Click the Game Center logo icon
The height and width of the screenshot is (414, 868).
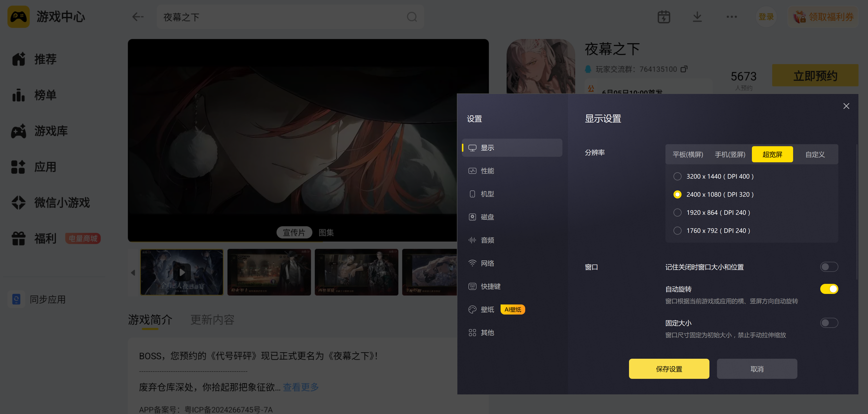pyautogui.click(x=19, y=17)
